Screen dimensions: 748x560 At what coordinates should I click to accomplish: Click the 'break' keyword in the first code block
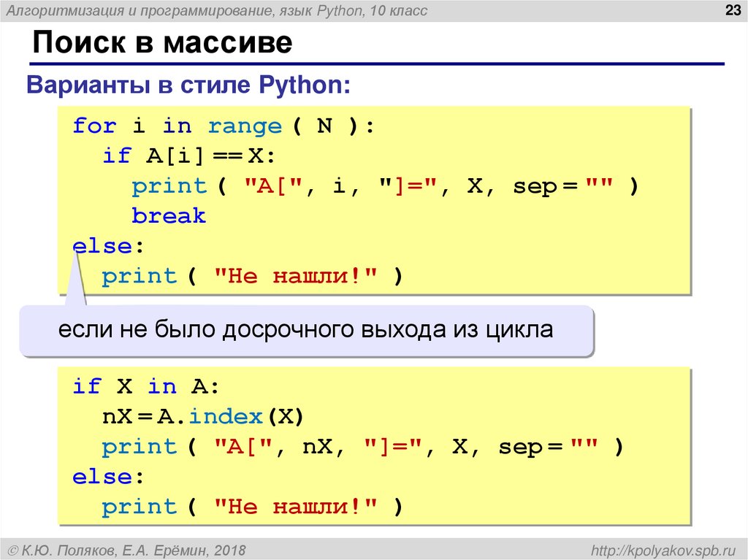pyautogui.click(x=169, y=215)
